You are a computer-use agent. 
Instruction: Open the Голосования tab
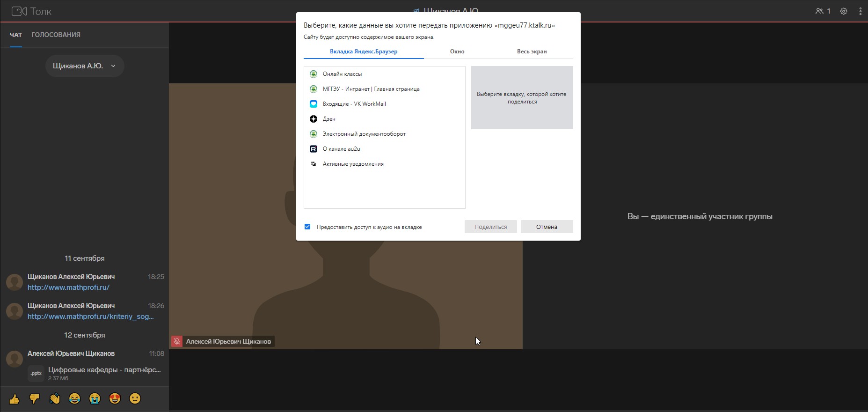tap(56, 35)
